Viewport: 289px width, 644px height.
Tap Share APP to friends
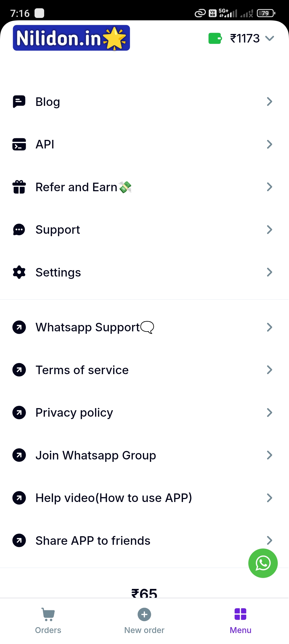(x=93, y=540)
